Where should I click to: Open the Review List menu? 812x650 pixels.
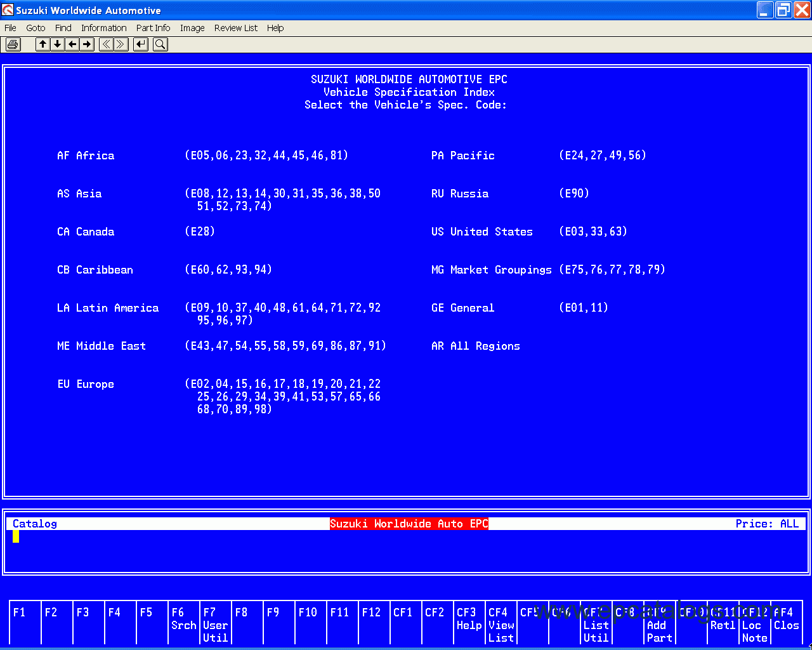tap(236, 28)
